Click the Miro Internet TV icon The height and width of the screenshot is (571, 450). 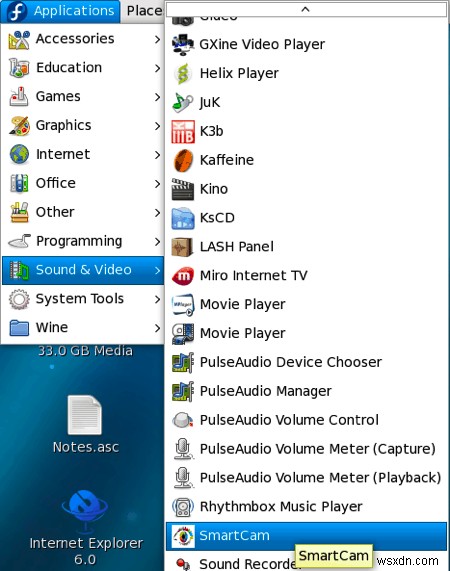point(183,276)
